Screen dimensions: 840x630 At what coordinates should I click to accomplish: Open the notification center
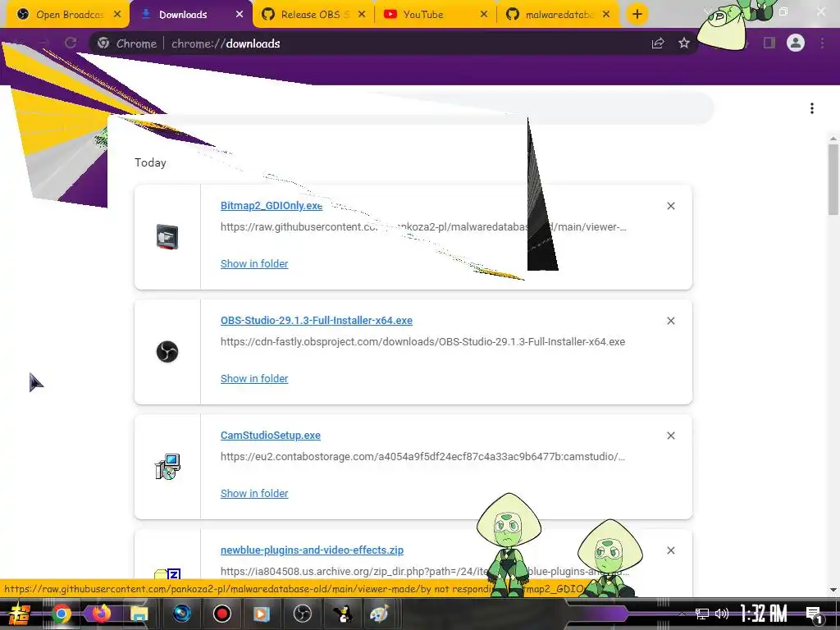[x=815, y=614]
